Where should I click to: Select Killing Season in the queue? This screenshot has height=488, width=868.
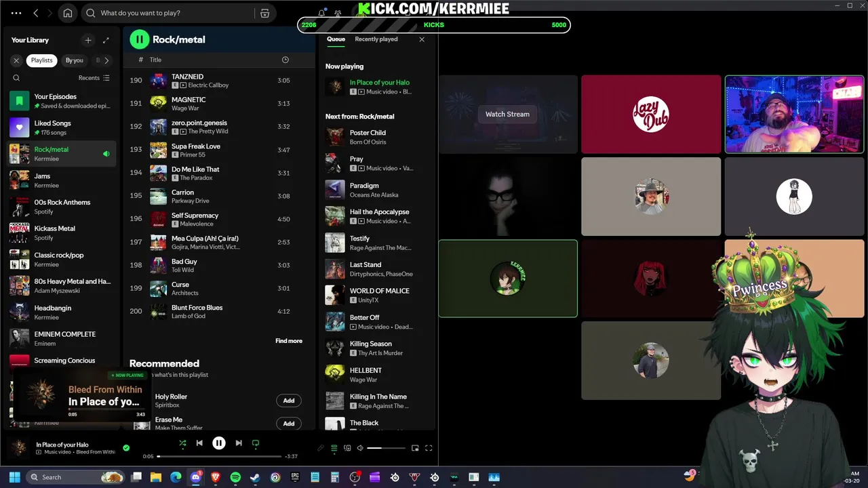(x=377, y=348)
